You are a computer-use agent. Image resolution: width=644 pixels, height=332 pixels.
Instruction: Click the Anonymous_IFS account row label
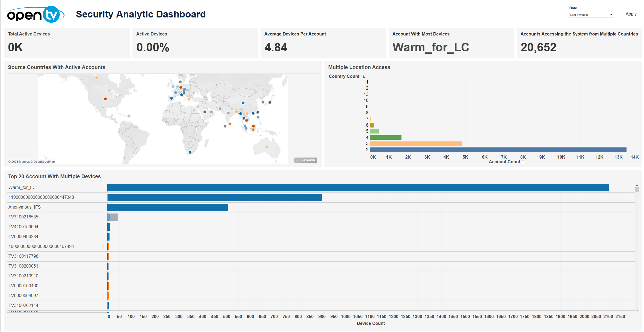pyautogui.click(x=25, y=207)
